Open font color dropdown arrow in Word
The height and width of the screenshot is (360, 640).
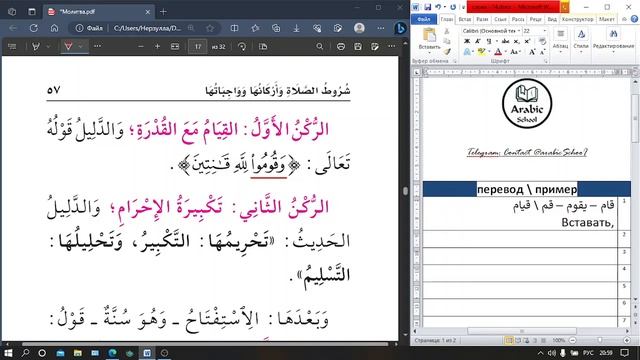coord(505,52)
